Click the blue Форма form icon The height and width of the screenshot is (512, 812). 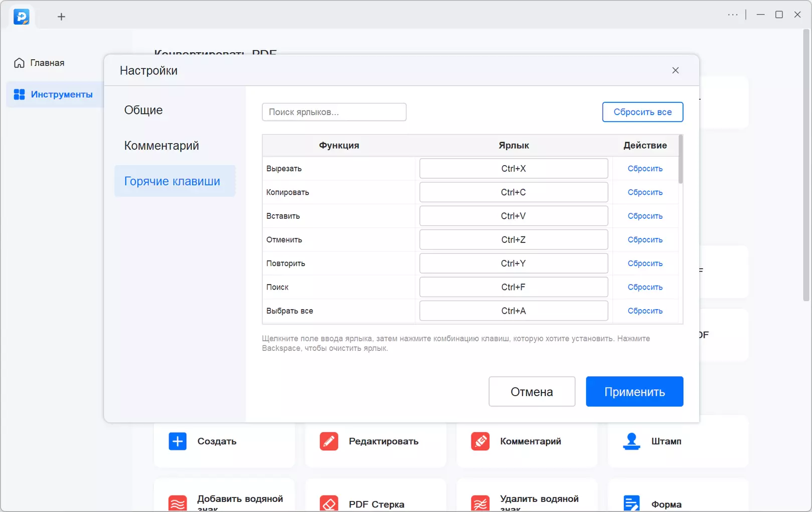pos(631,503)
